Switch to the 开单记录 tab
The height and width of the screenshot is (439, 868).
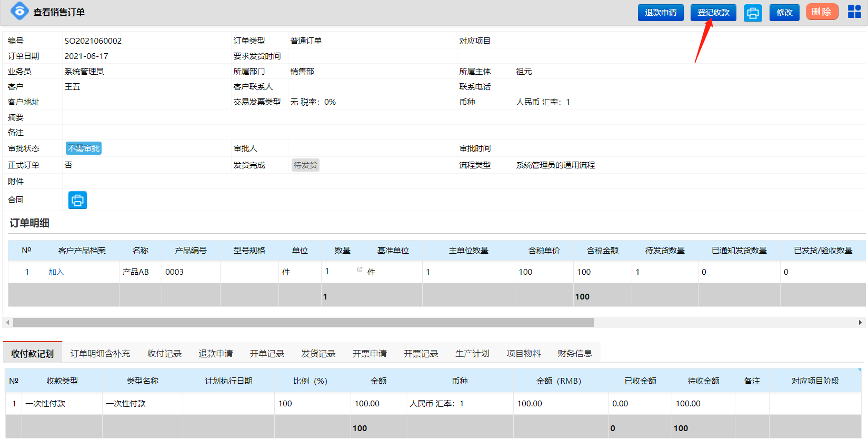tap(267, 354)
